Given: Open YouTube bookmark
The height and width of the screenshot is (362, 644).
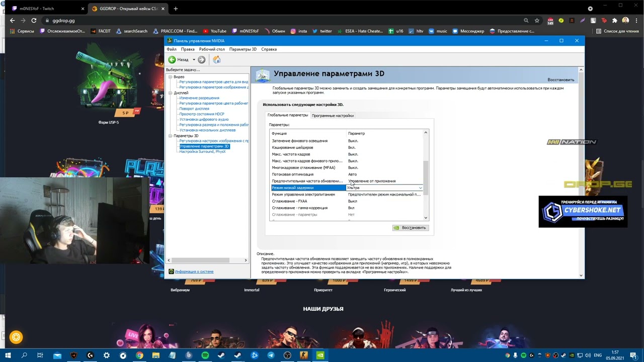Looking at the screenshot, I should pos(215,31).
